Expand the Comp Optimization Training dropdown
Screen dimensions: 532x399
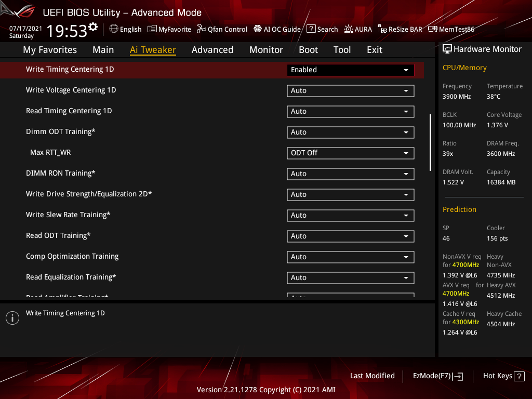[351, 257]
